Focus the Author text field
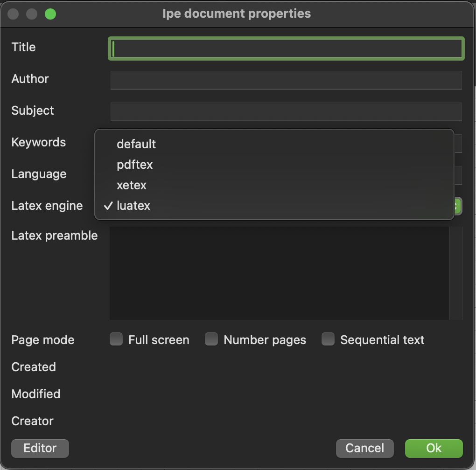The height and width of the screenshot is (470, 476). tap(286, 80)
